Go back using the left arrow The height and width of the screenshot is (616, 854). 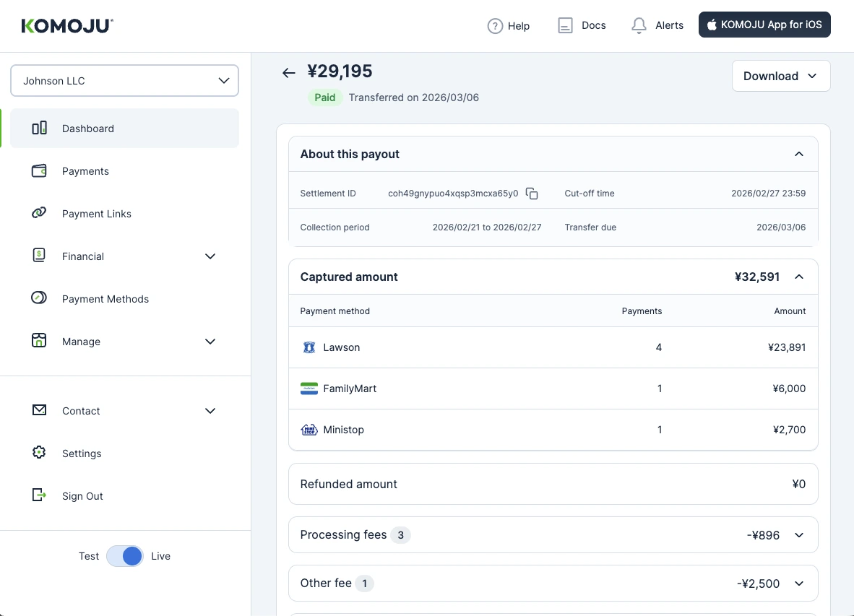[x=289, y=72]
